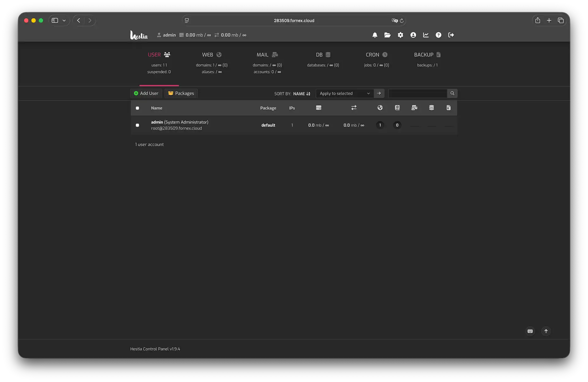Click the Packages button
Image resolution: width=588 pixels, height=382 pixels.
click(x=181, y=93)
